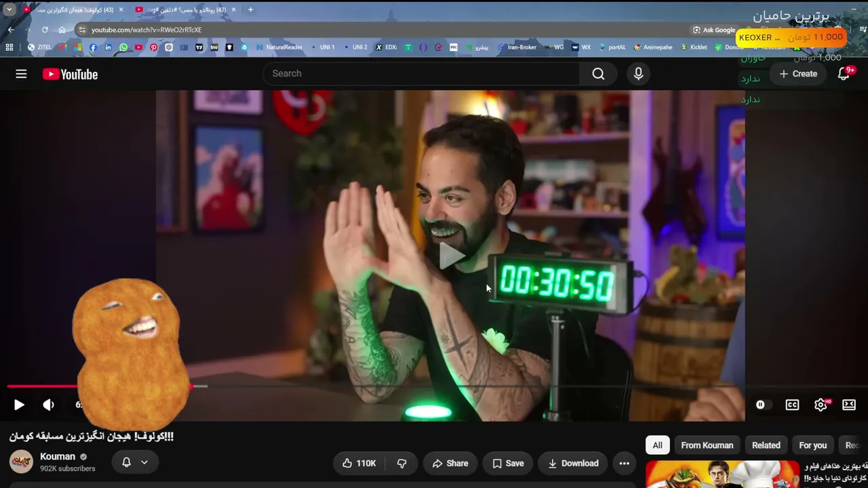Select the Related filter chip
868x488 pixels.
(766, 445)
